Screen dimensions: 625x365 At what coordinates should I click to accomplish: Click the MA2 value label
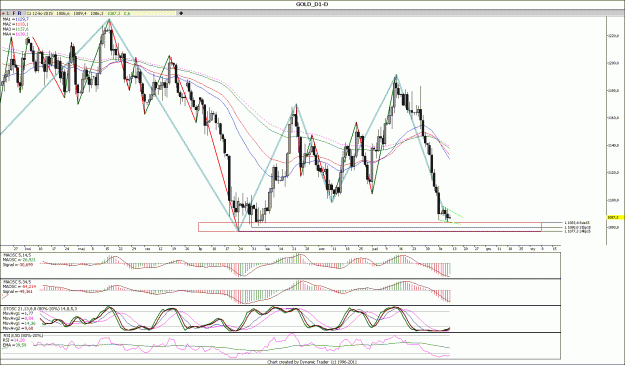click(16, 24)
